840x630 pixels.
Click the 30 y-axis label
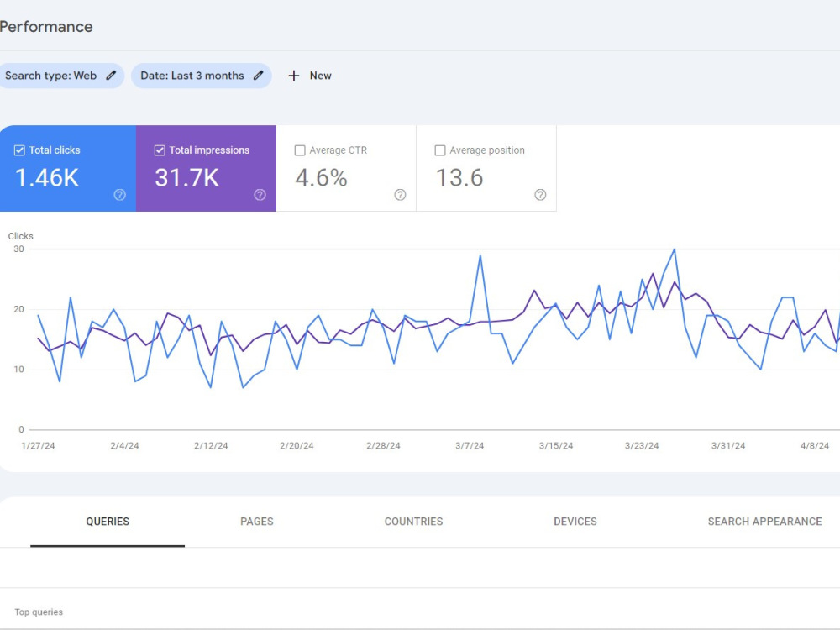point(18,249)
